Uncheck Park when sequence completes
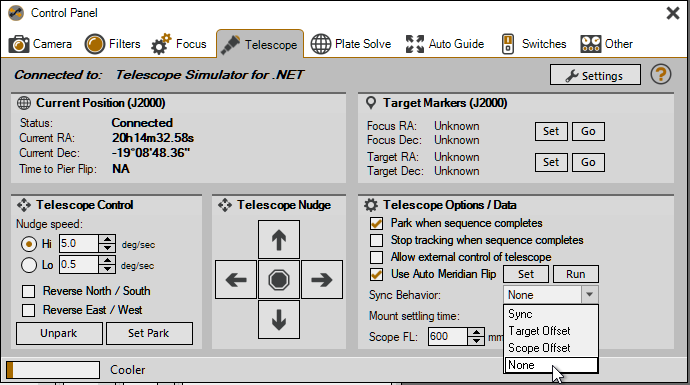690x385 pixels. click(376, 224)
